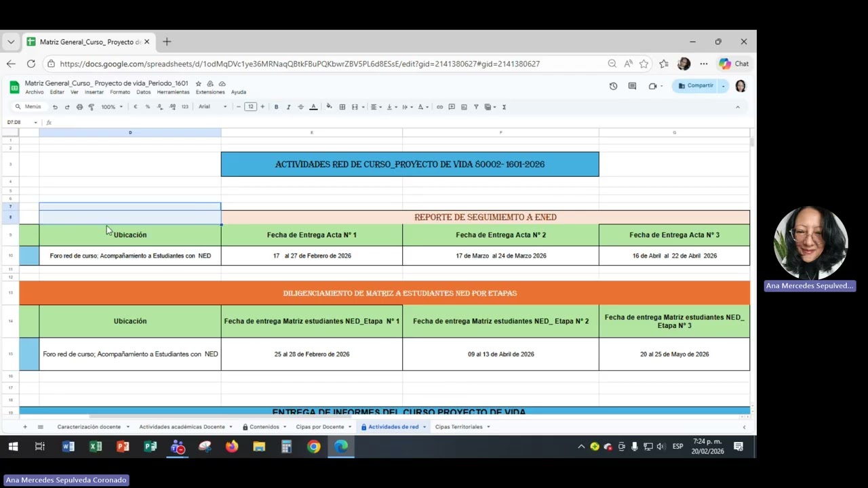
Task: Switch to Caracterización docente sheet tab
Action: pos(92,427)
